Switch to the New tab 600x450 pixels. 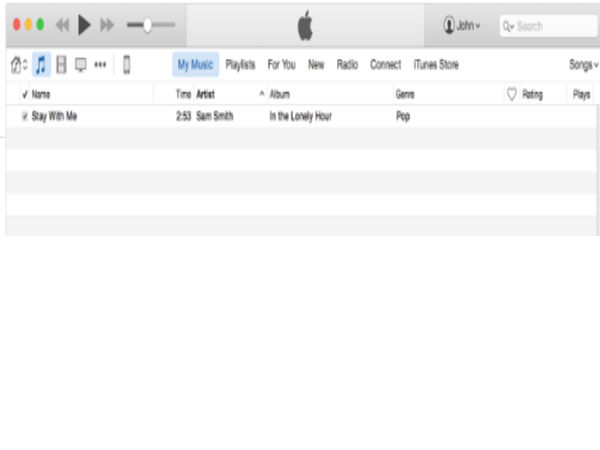coord(316,65)
